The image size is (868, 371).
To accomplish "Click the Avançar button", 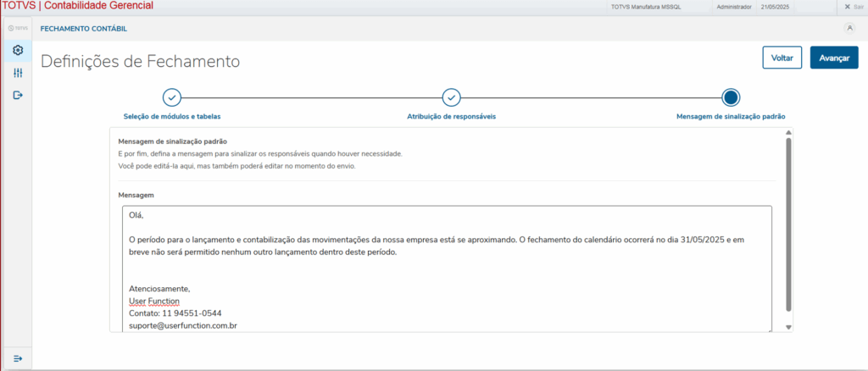I will click(834, 58).
